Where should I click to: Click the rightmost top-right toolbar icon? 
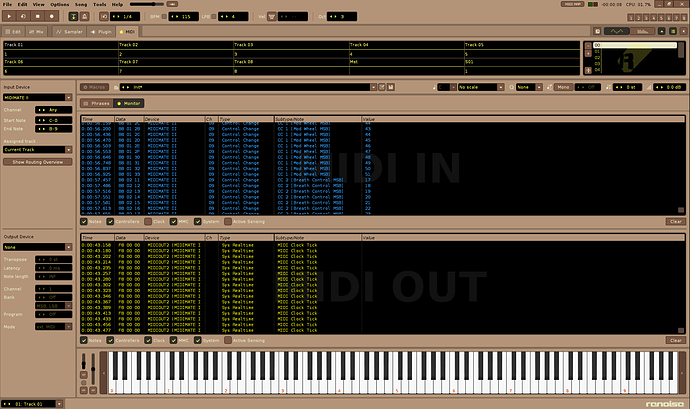tap(683, 31)
